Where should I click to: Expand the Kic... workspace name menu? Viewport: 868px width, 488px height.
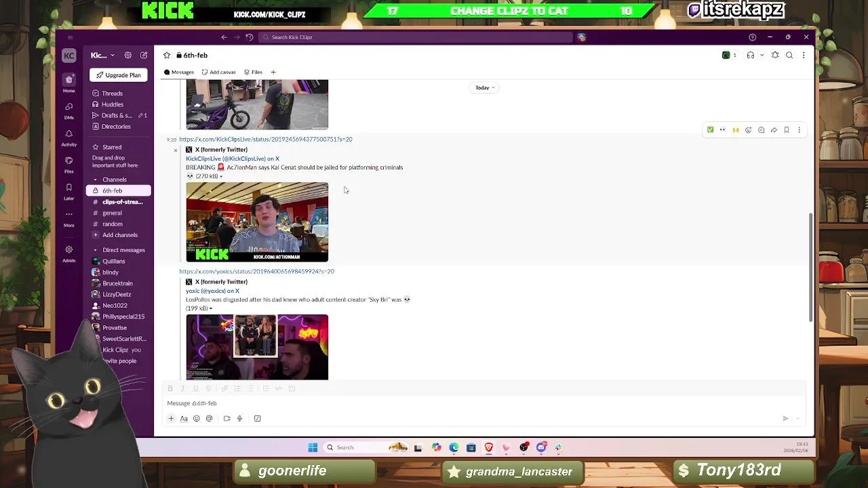coord(102,56)
